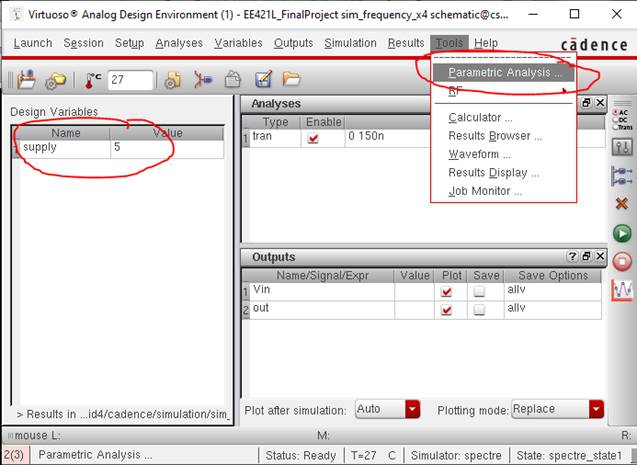Viewport: 637px width, 465px height.
Task: Click the simulation files setup gear icon
Action: (x=173, y=80)
